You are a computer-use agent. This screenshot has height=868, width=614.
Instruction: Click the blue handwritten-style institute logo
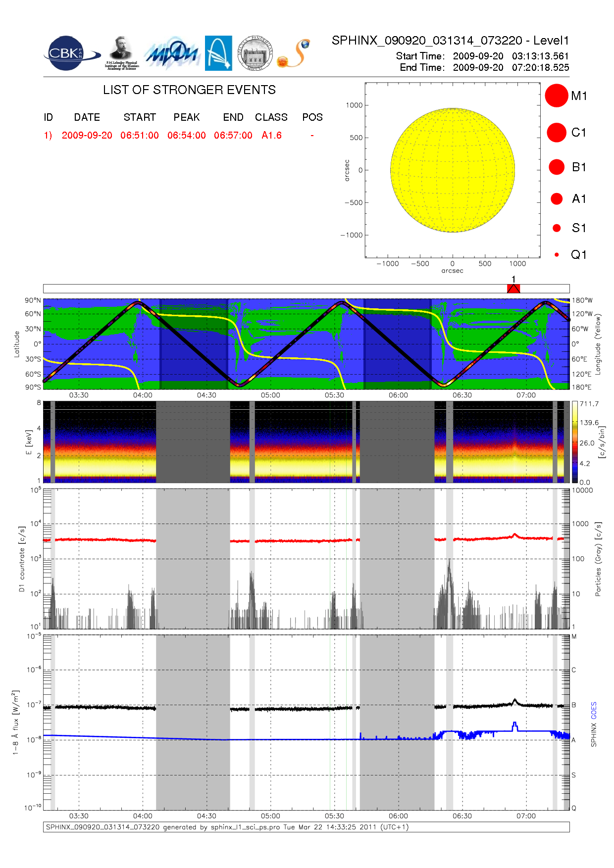(x=171, y=53)
